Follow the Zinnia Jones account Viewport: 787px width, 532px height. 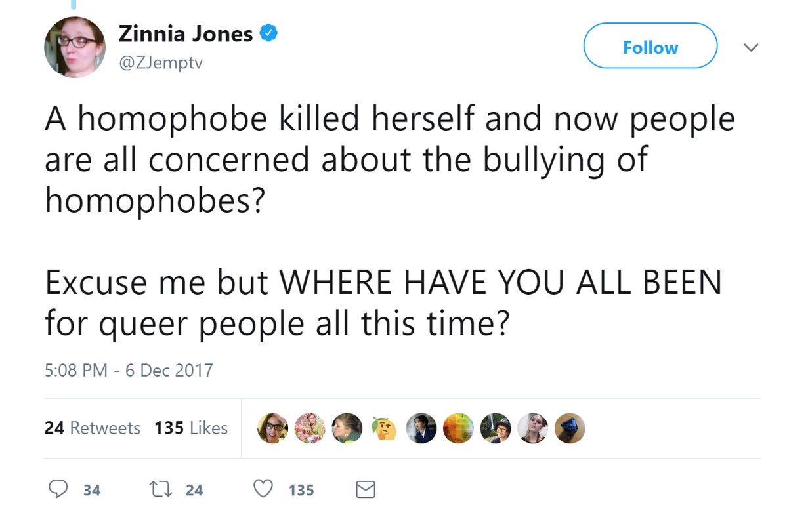tap(650, 47)
